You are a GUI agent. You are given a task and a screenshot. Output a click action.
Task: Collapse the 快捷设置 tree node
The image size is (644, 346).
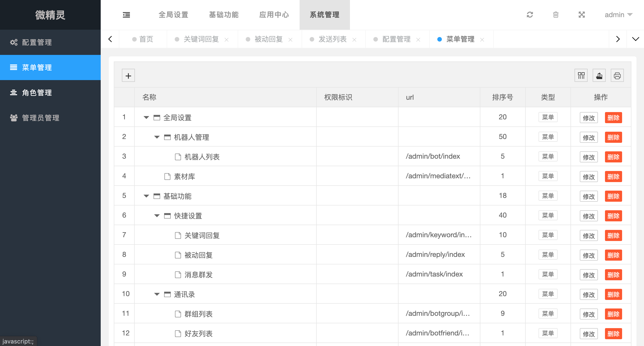(x=157, y=216)
